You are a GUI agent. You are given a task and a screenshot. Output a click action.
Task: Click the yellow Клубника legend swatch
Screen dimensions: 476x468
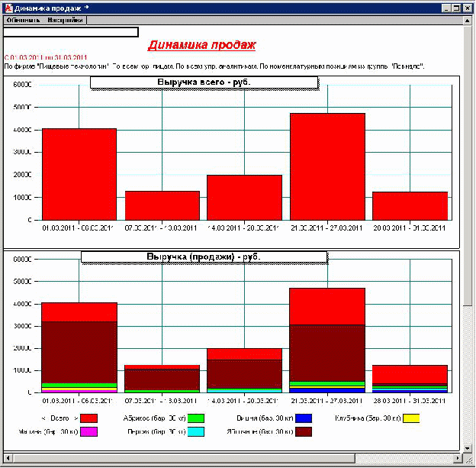tap(411, 418)
